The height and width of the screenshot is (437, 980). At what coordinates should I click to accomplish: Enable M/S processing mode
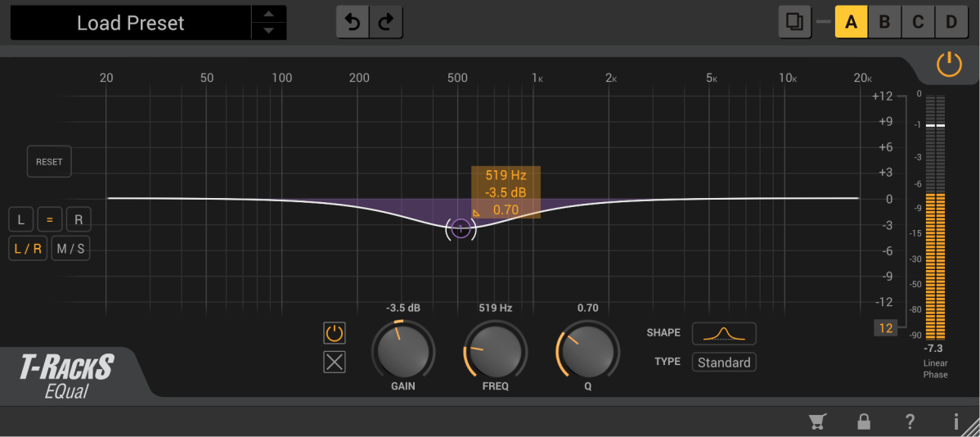pyautogui.click(x=70, y=249)
